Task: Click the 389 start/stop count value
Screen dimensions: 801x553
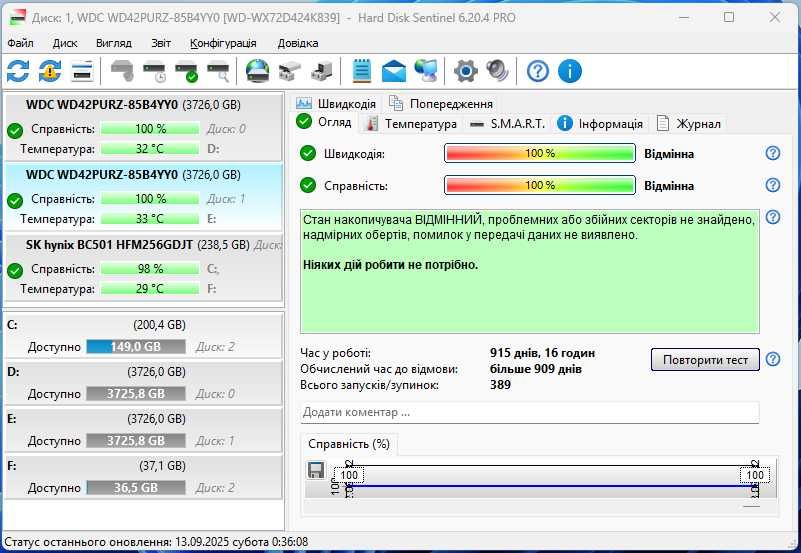Action: tap(500, 384)
